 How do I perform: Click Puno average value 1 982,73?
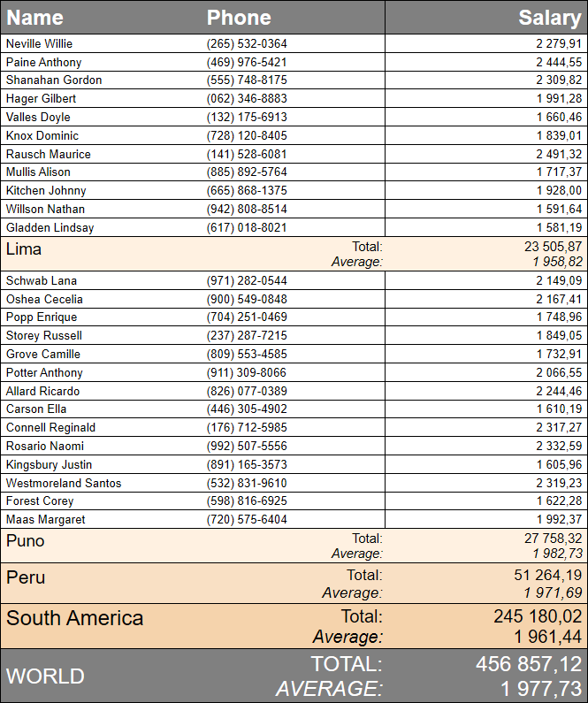tap(557, 553)
